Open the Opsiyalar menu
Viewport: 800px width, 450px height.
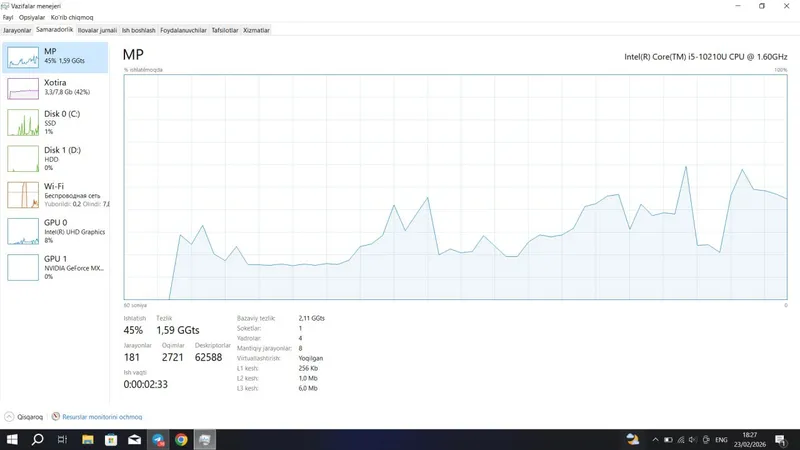pos(32,17)
